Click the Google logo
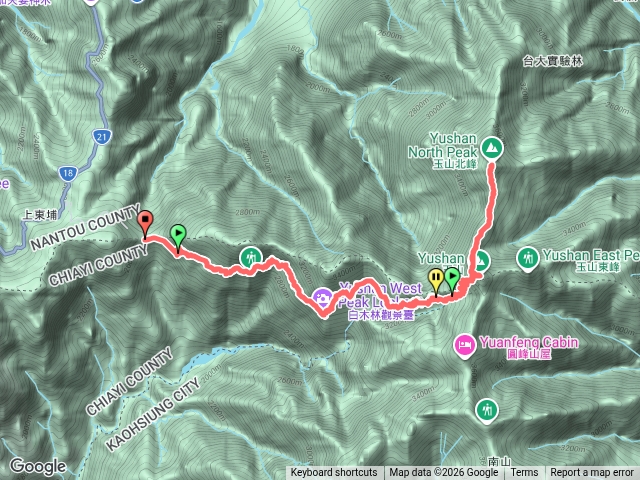This screenshot has width=640, height=480. 38,466
